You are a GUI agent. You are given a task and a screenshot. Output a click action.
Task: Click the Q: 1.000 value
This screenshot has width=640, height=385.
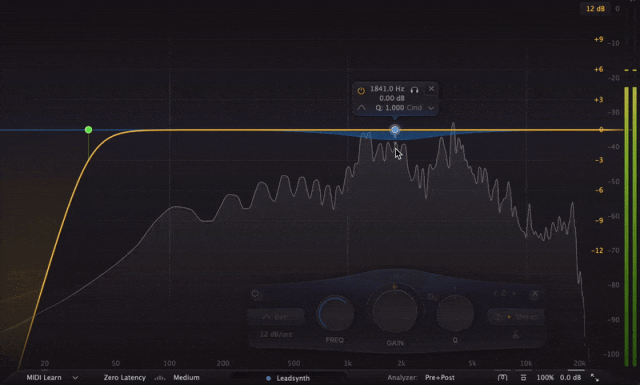(390, 108)
